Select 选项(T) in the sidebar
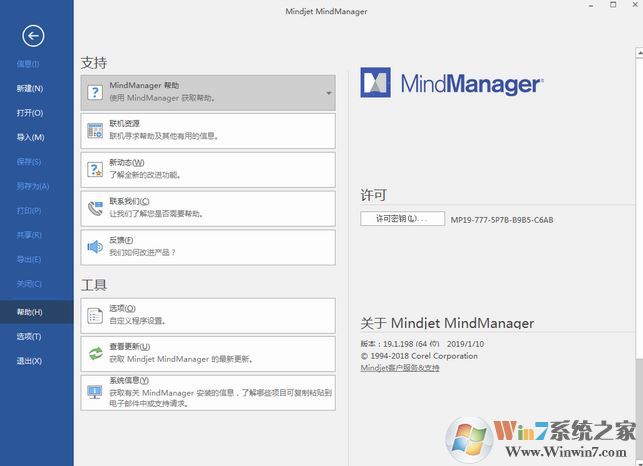Viewport: 643px width, 466px height. coord(29,336)
